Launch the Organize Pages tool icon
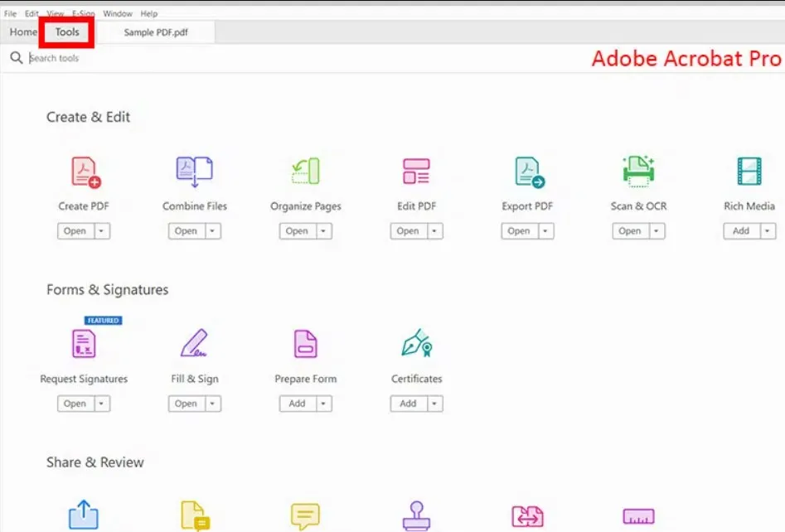This screenshot has height=532, width=785. pos(306,172)
